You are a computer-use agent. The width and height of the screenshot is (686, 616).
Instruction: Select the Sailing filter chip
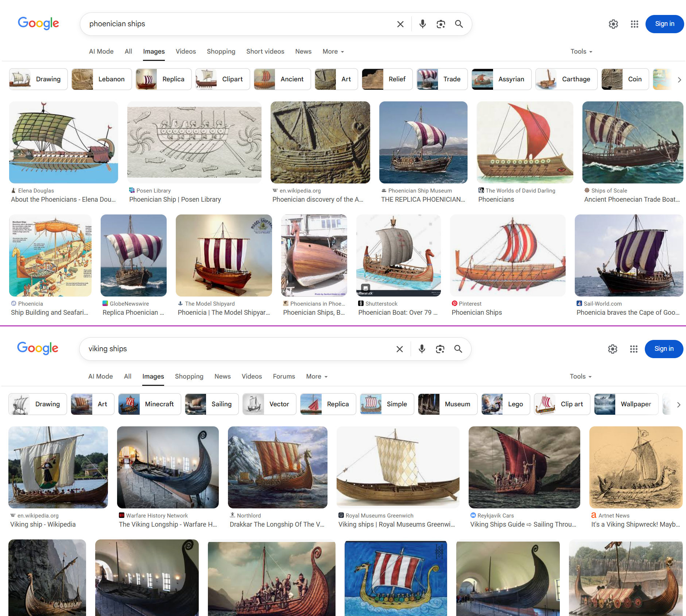click(x=212, y=404)
